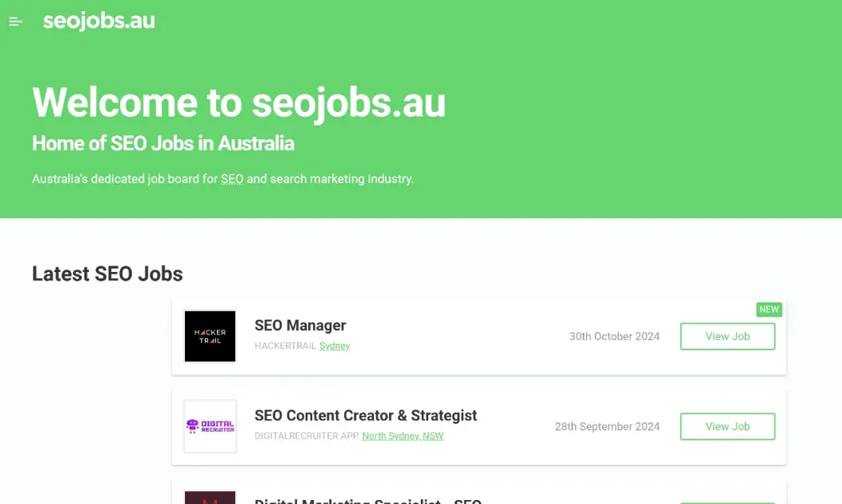Click the Latest SEO Jobs section heading

(x=106, y=274)
